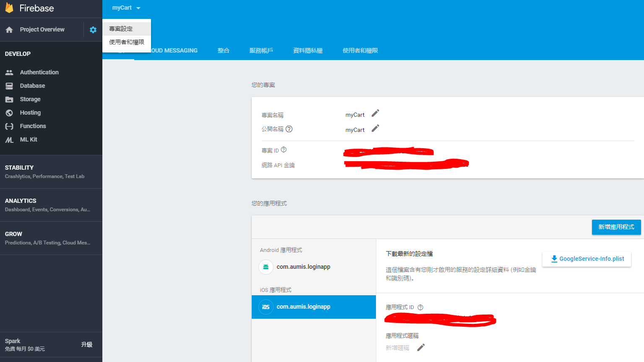Open the myCart project dropdown
Viewport: 644px width, 362px height.
coord(126,8)
